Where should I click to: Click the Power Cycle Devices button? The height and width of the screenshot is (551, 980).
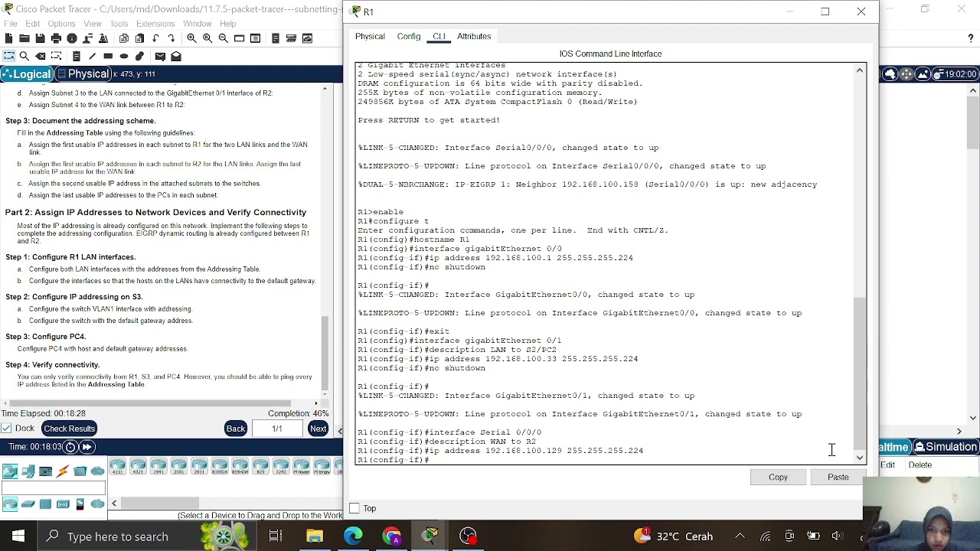(70, 447)
